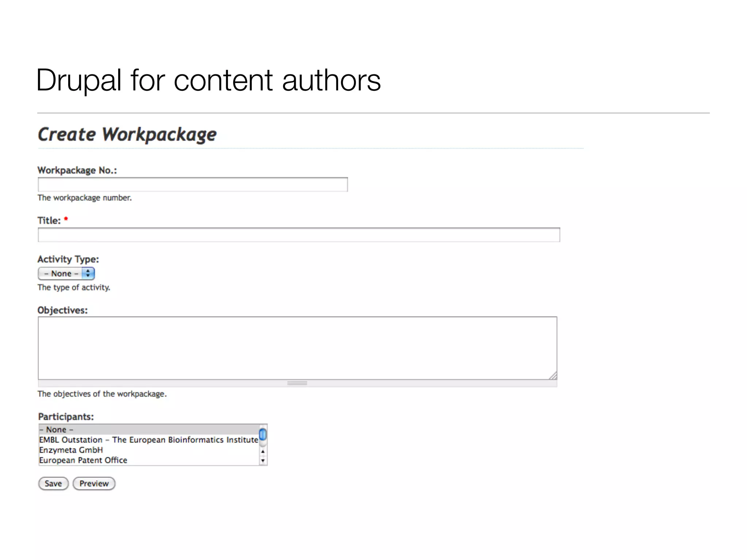Grab the Objectives textarea resize grippie bar
This screenshot has width=747, height=560.
(297, 383)
